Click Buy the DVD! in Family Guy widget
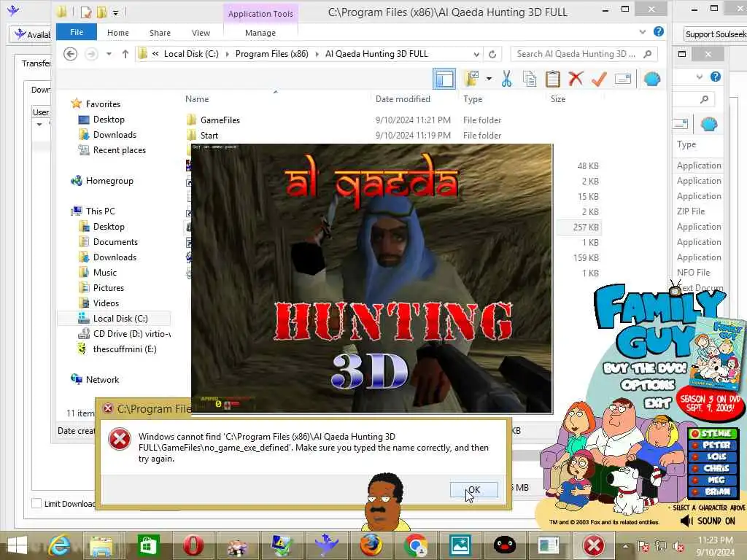 645,368
